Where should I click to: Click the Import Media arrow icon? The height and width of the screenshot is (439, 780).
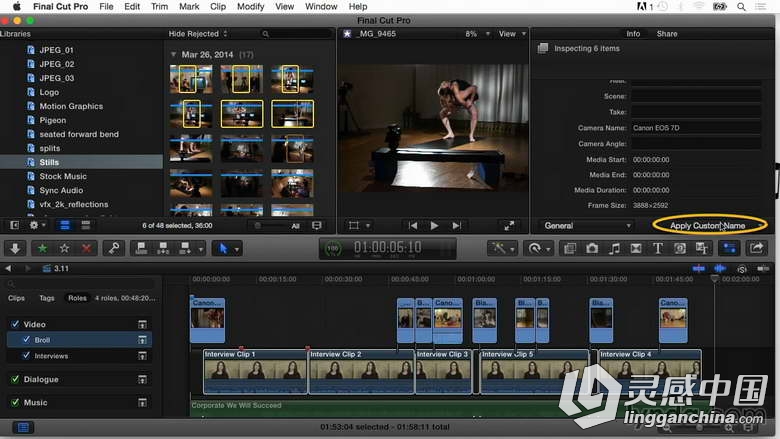click(x=15, y=248)
